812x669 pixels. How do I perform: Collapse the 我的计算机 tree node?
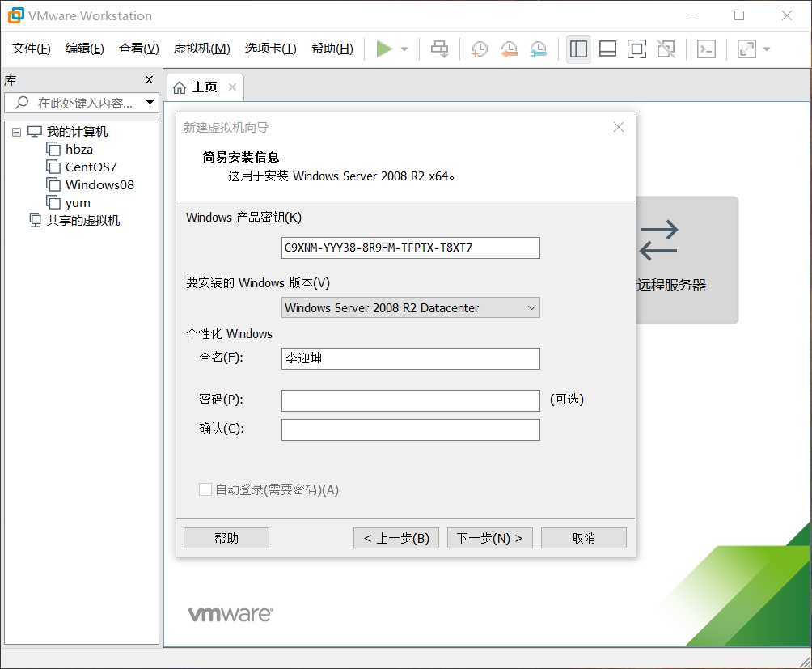[x=16, y=132]
